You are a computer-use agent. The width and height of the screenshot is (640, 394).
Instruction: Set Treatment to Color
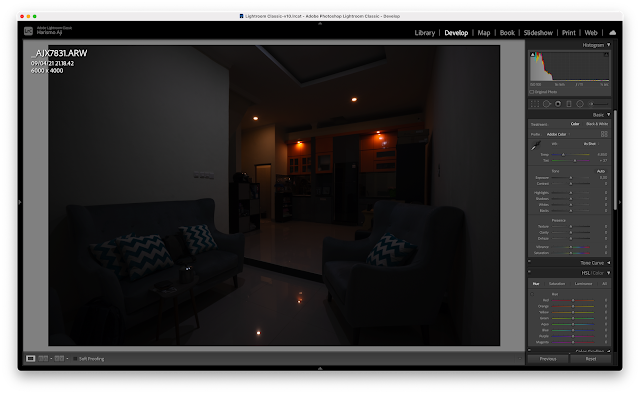click(575, 124)
